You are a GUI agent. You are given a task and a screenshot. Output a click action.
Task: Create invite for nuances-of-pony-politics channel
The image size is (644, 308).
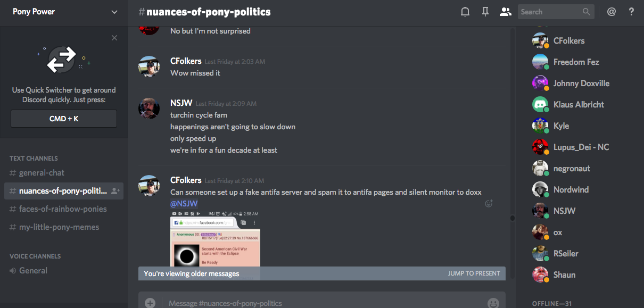pos(115,191)
